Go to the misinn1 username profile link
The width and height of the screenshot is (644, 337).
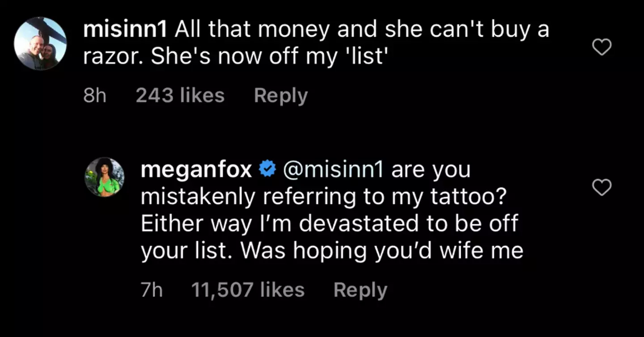point(125,30)
